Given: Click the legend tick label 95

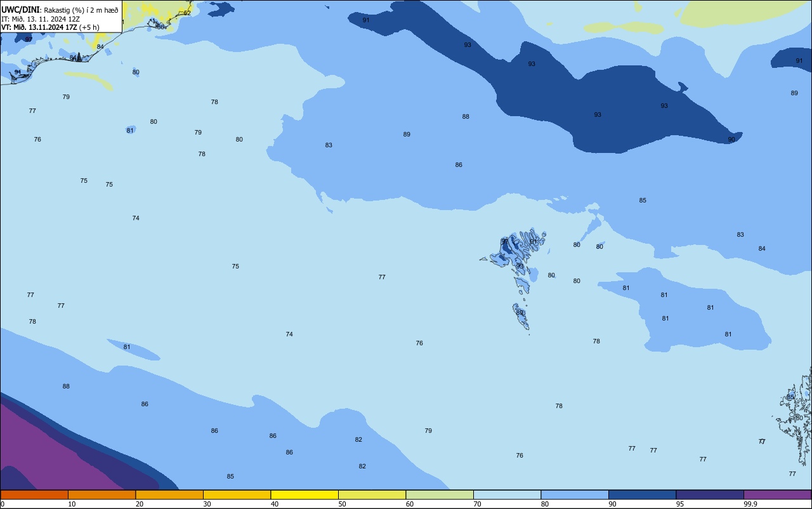Looking at the screenshot, I should click(680, 504).
